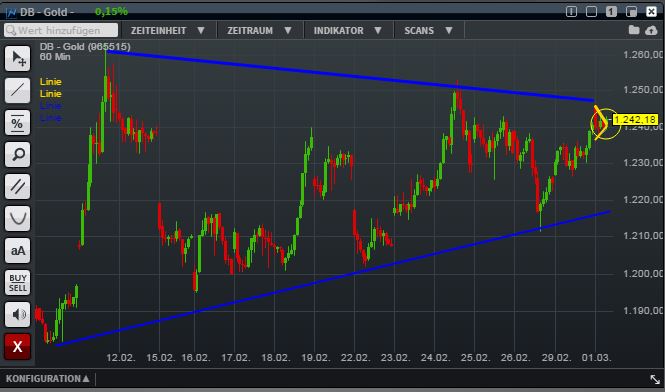Click the 22.02. date axis label
Image resolution: width=665 pixels, height=392 pixels.
(355, 358)
